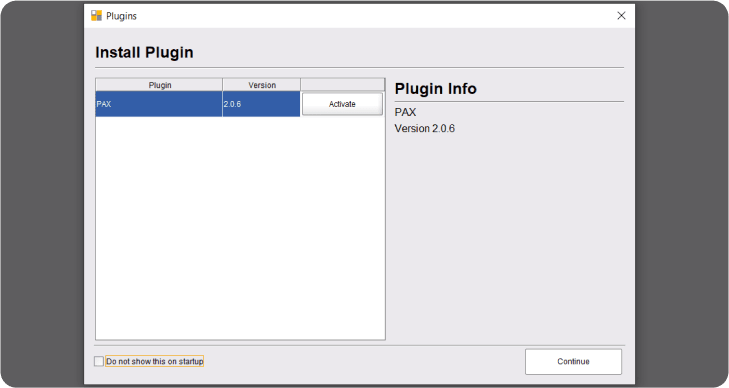Click the PAX name in Plugin Info

(405, 112)
